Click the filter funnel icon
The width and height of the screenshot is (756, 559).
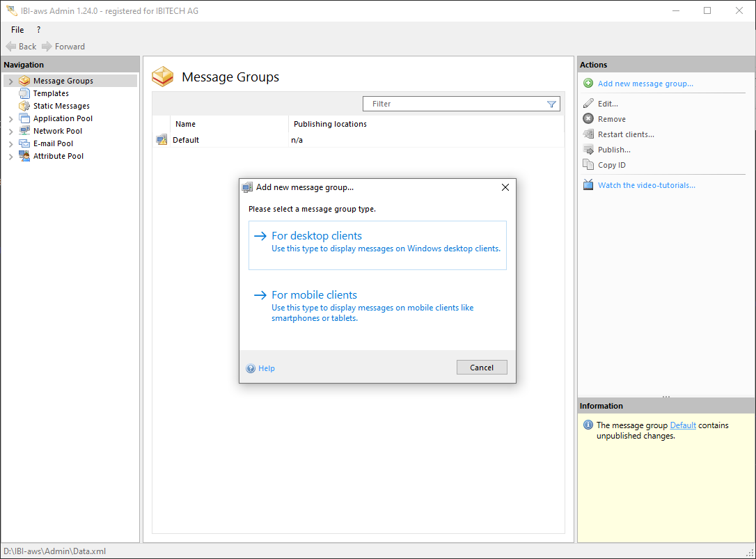pyautogui.click(x=551, y=104)
